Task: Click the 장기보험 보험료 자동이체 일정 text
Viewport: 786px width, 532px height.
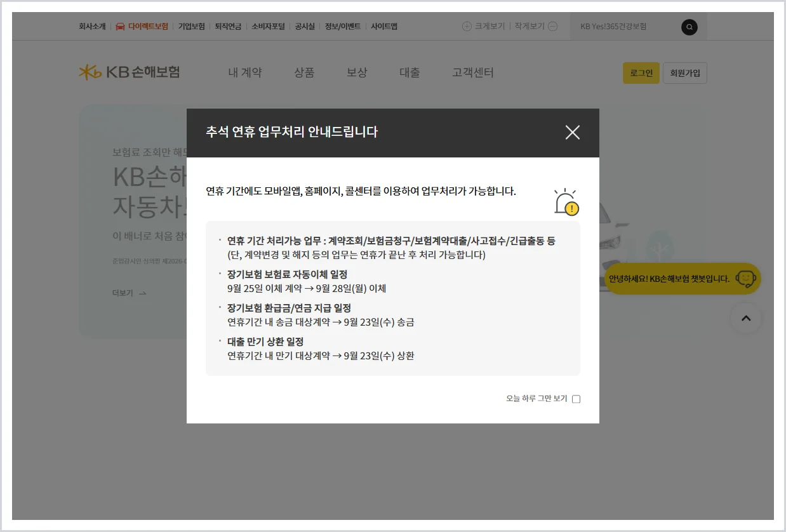Action: 288,274
